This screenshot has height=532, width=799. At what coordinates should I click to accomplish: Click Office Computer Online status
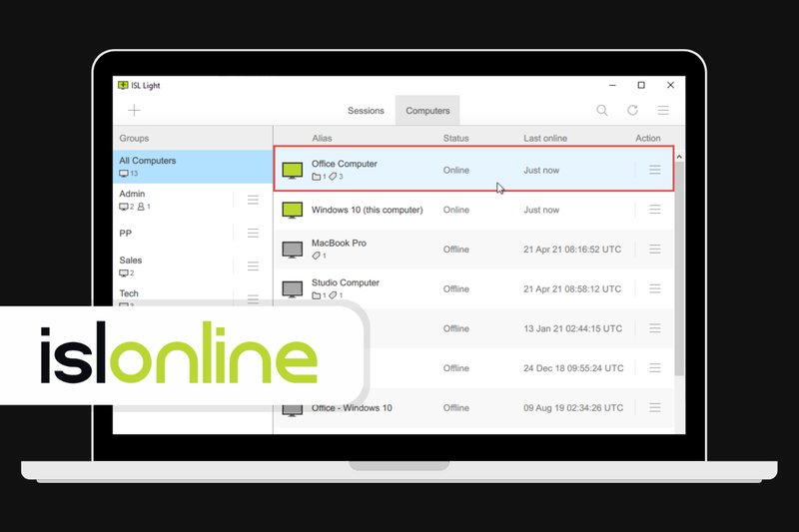456,170
